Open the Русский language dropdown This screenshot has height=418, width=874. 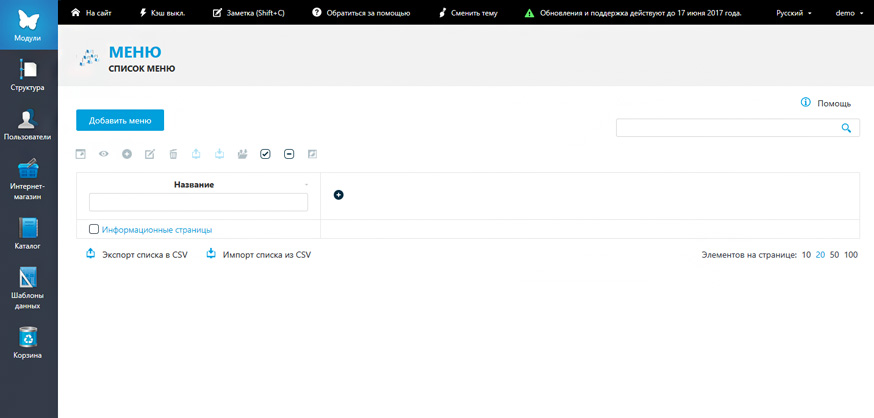[x=794, y=13]
